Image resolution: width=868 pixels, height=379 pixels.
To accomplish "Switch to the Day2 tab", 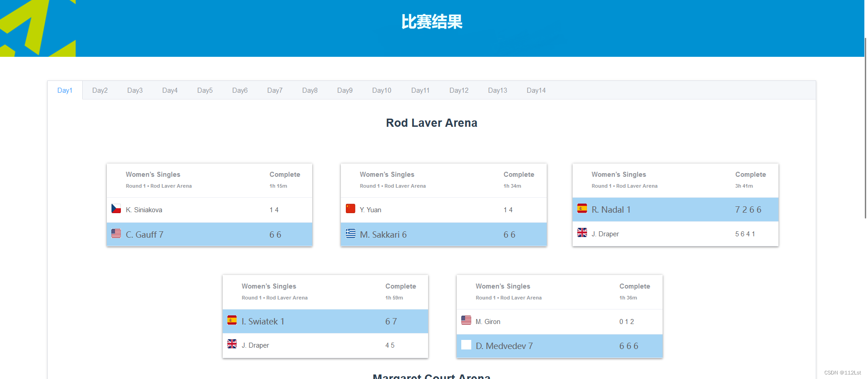I will [x=100, y=90].
